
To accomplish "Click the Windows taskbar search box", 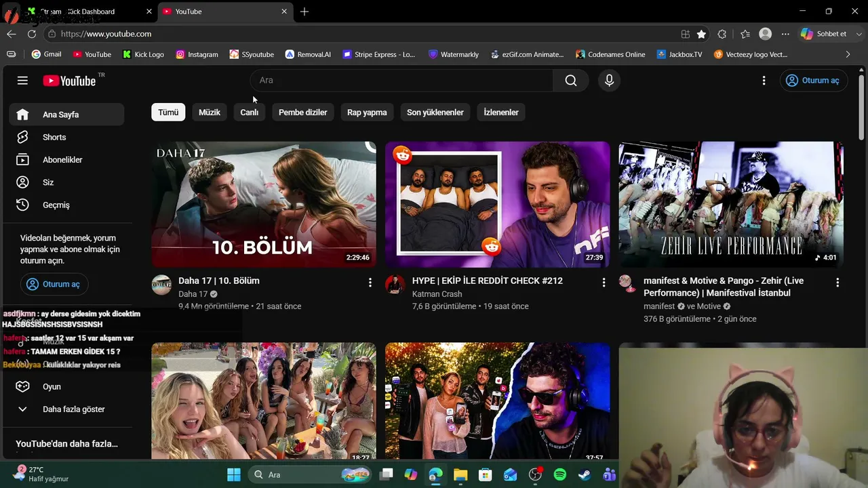I will click(309, 474).
